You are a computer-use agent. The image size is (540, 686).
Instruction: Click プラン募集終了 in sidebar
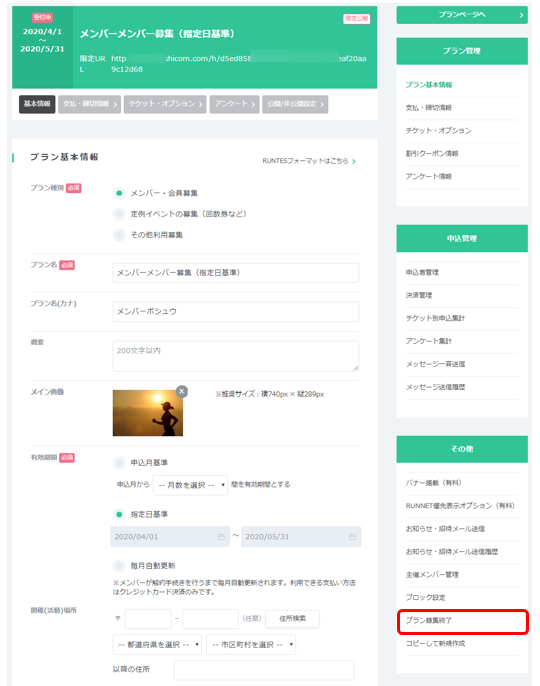463,621
